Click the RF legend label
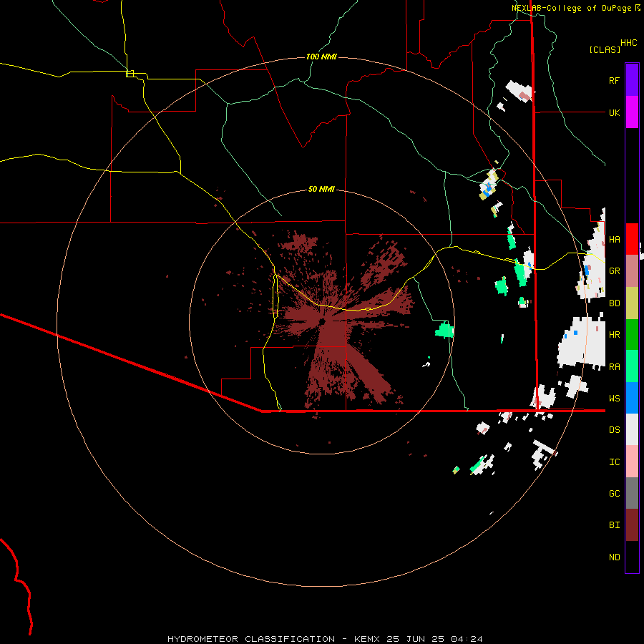The height and width of the screenshot is (644, 644). point(614,80)
